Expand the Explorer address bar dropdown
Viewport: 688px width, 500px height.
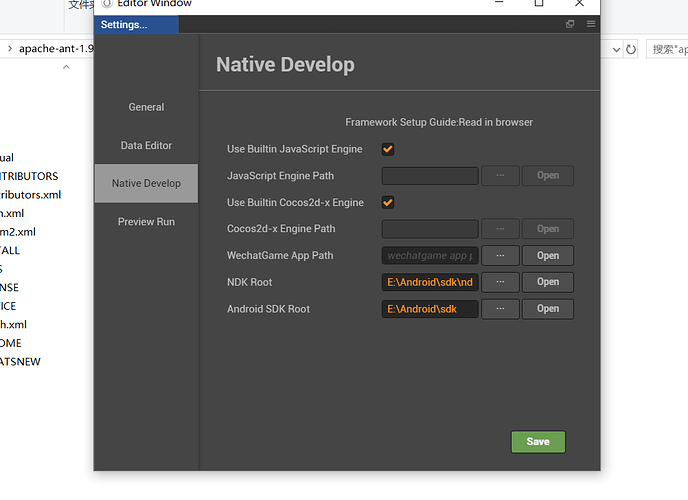click(613, 48)
